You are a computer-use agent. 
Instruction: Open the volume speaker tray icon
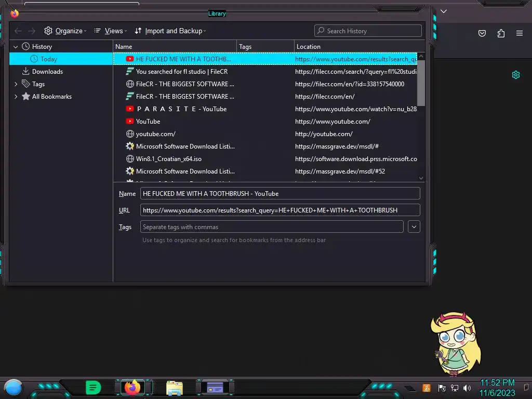click(x=467, y=388)
